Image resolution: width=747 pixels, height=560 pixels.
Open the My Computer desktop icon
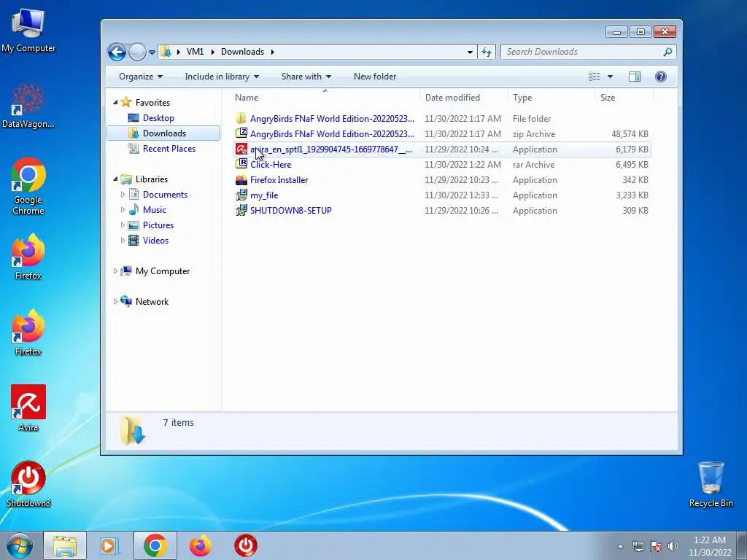pyautogui.click(x=28, y=29)
